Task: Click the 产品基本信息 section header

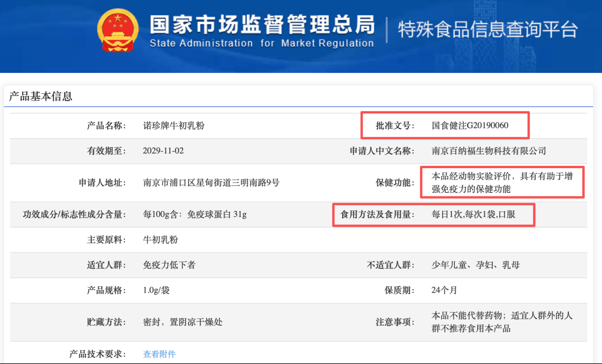Action: [x=41, y=96]
